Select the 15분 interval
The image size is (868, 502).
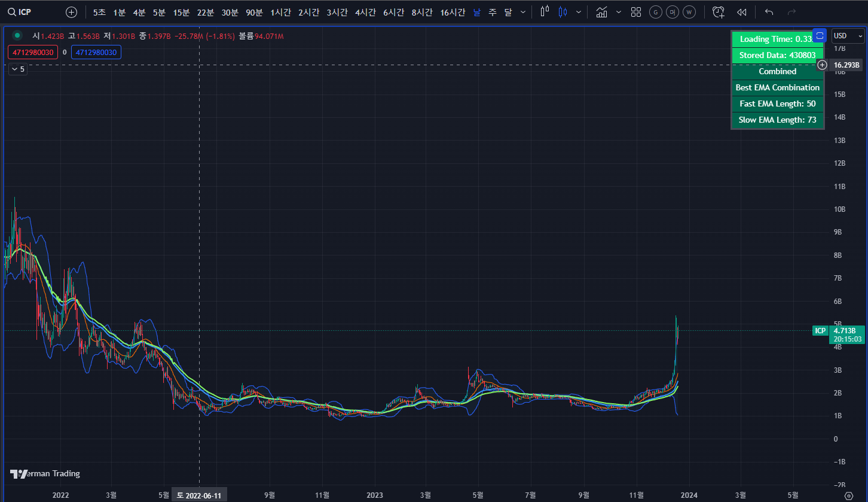(x=182, y=12)
